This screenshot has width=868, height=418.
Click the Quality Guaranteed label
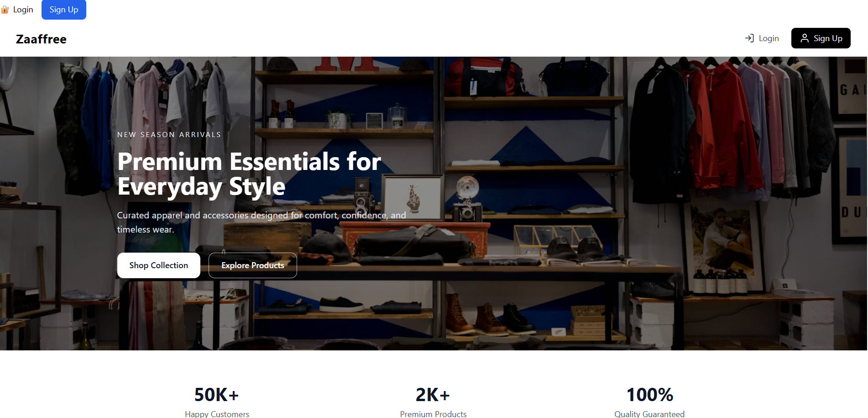(649, 414)
